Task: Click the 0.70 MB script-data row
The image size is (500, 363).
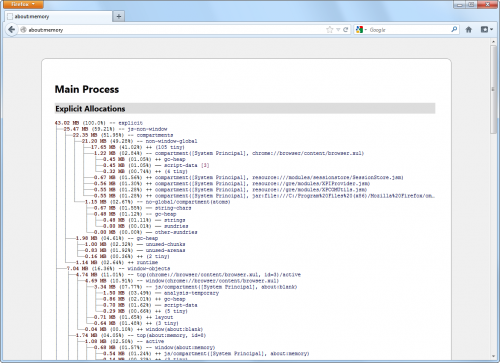Action: coord(150,305)
